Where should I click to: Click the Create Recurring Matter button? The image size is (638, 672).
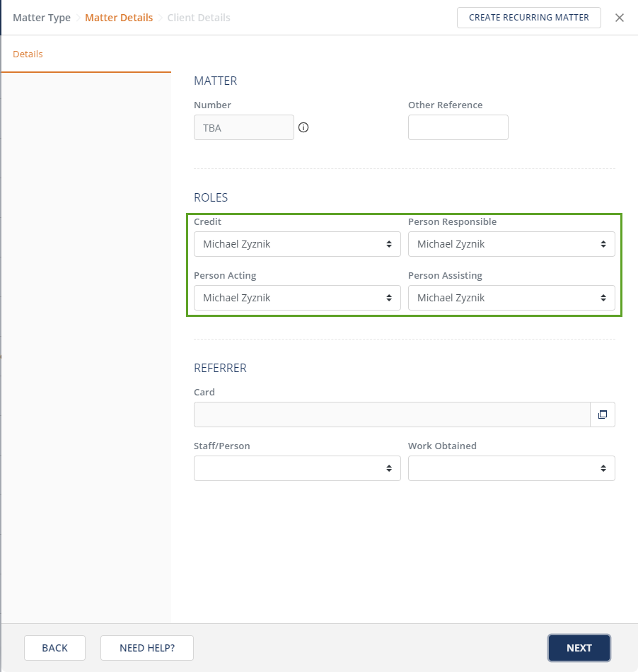528,18
